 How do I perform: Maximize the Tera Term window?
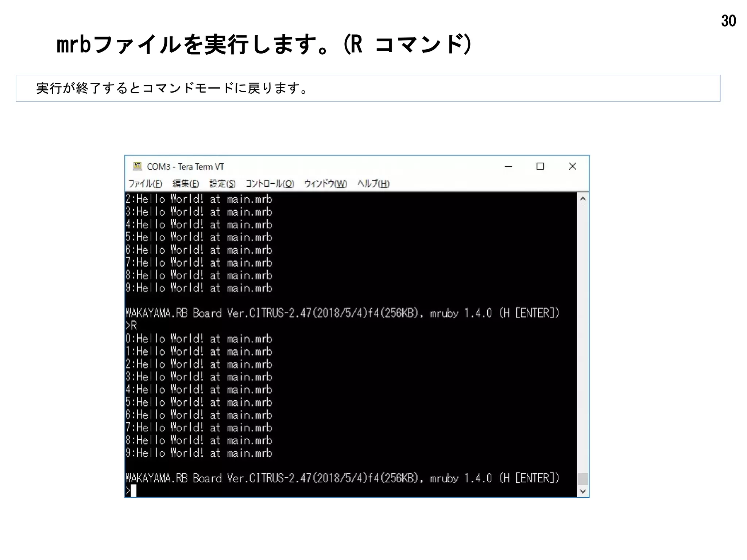pyautogui.click(x=540, y=166)
